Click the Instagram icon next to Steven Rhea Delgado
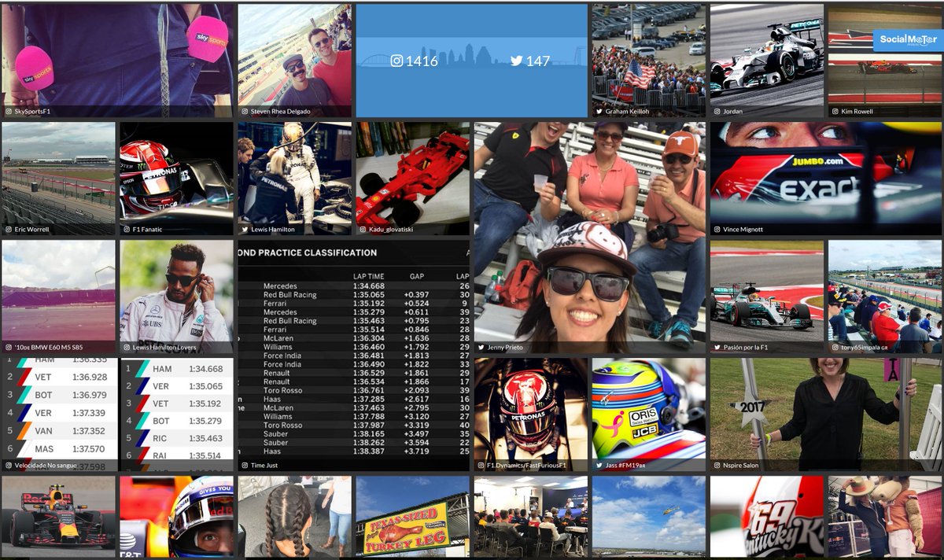Screen dimensions: 944x560 click(245, 112)
